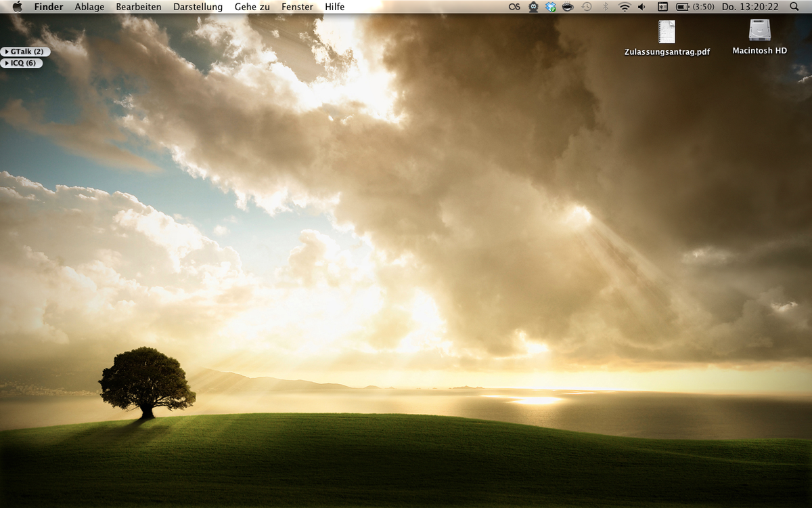Click the Dropbox status icon
This screenshot has width=812, height=508.
(x=551, y=7)
